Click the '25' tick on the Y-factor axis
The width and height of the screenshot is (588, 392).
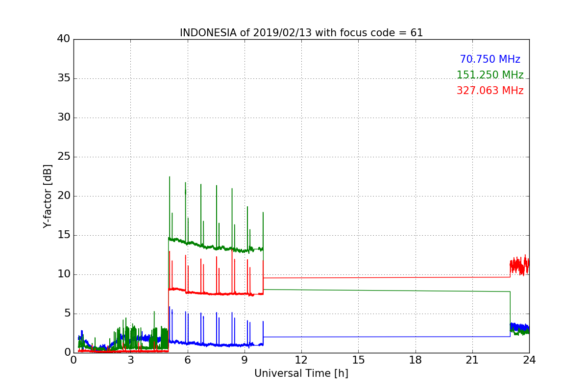pos(64,157)
